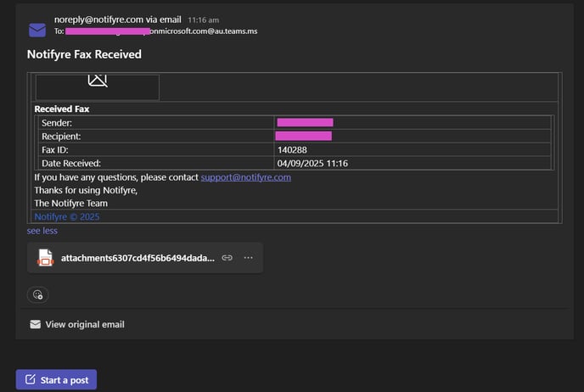Screen dimensions: 584x392
Task: Copy the attachment link icon
Action: click(x=227, y=258)
